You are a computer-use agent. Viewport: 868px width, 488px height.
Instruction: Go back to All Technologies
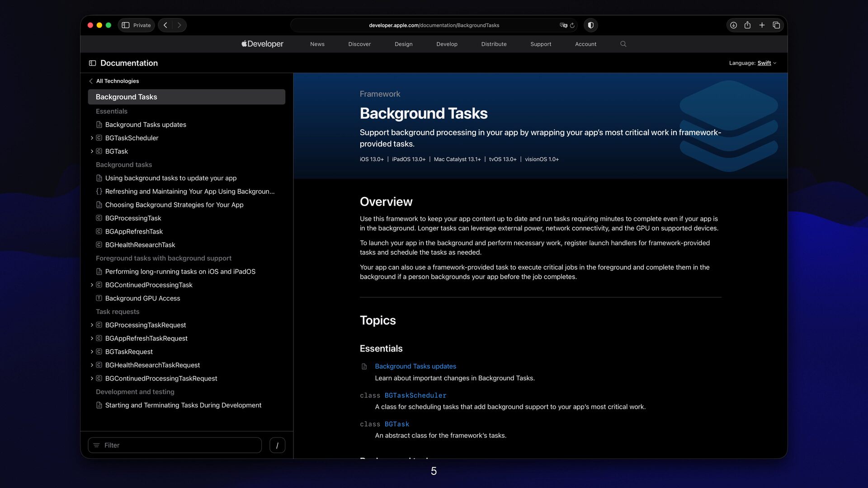pyautogui.click(x=117, y=81)
